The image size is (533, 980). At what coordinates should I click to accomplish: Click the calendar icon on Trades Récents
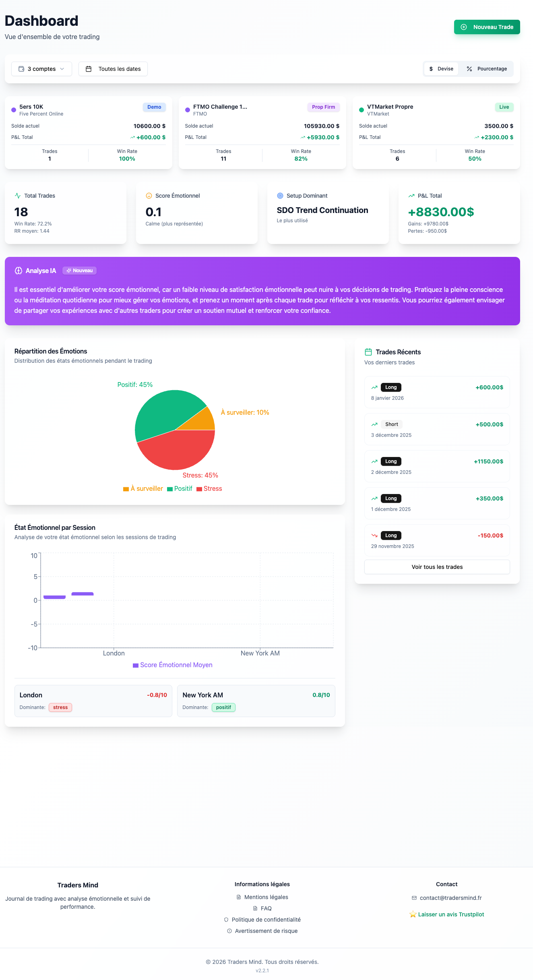368,352
